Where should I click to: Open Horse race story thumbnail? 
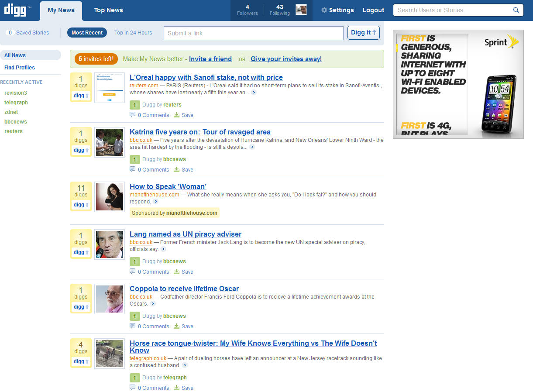coord(110,354)
